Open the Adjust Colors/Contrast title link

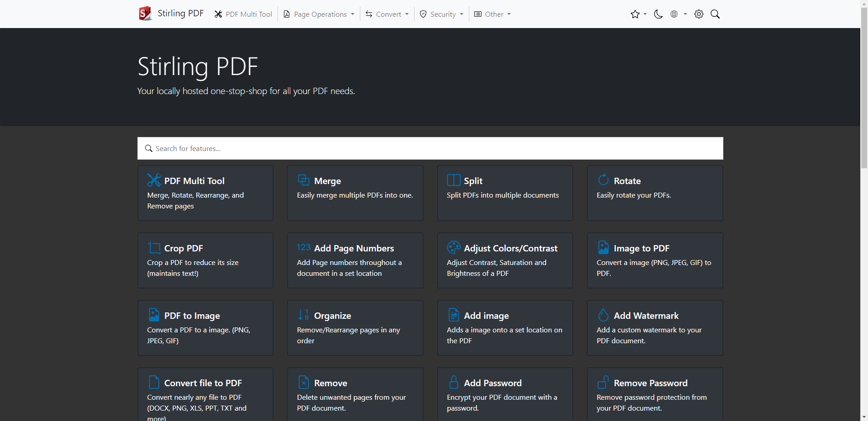coord(510,248)
